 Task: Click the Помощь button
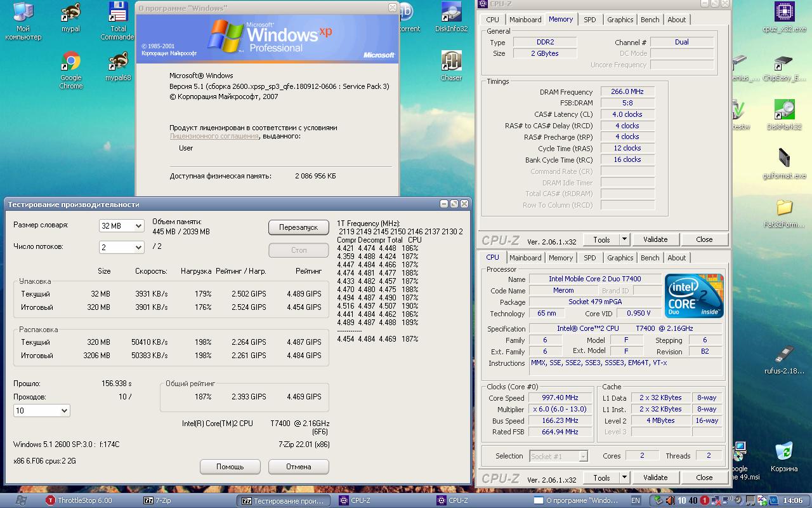click(230, 467)
